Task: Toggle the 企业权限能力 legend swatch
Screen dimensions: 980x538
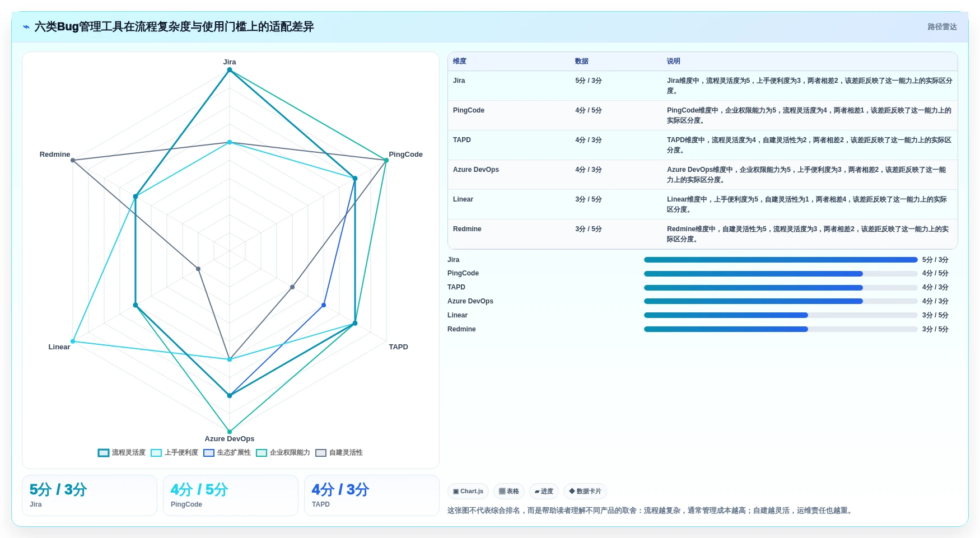Action: [x=262, y=453]
